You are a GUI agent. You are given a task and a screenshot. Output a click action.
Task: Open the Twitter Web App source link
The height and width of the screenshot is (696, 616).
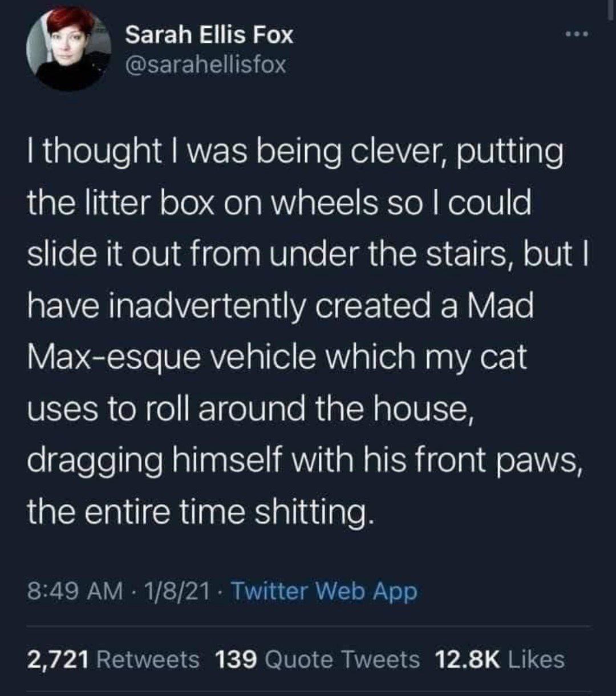pyautogui.click(x=324, y=592)
